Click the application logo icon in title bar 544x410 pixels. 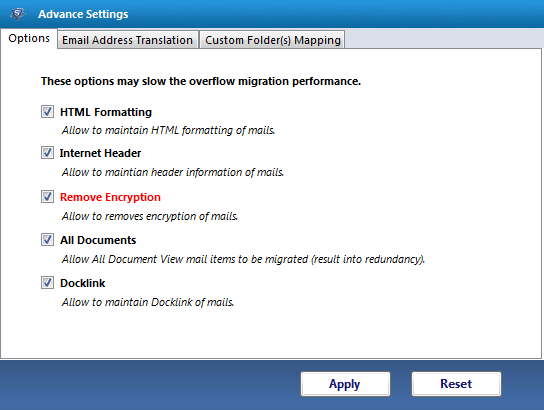(18, 14)
